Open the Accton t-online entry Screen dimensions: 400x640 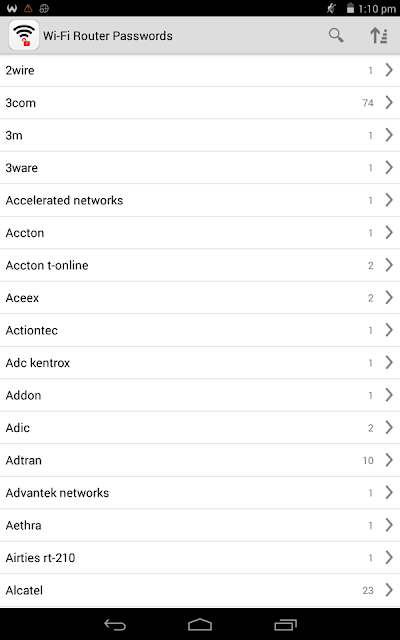200,265
